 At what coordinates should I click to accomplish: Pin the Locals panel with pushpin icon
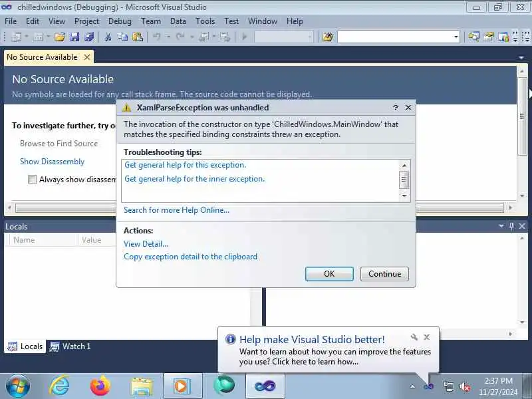(x=511, y=226)
